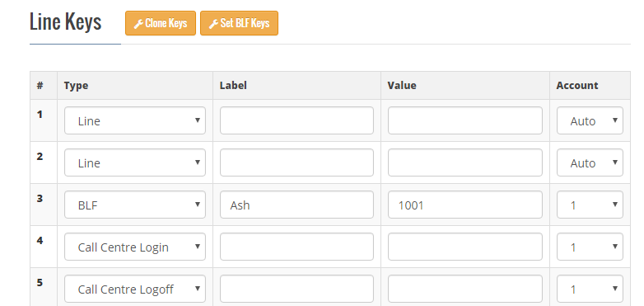The height and width of the screenshot is (306, 644).
Task: Open the Type dropdown for key 2
Action: tap(135, 162)
